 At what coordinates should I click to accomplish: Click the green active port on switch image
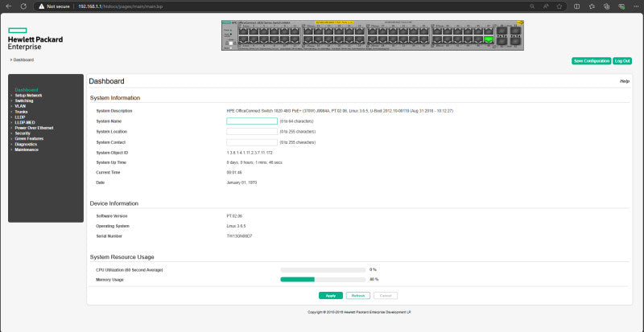click(x=489, y=39)
